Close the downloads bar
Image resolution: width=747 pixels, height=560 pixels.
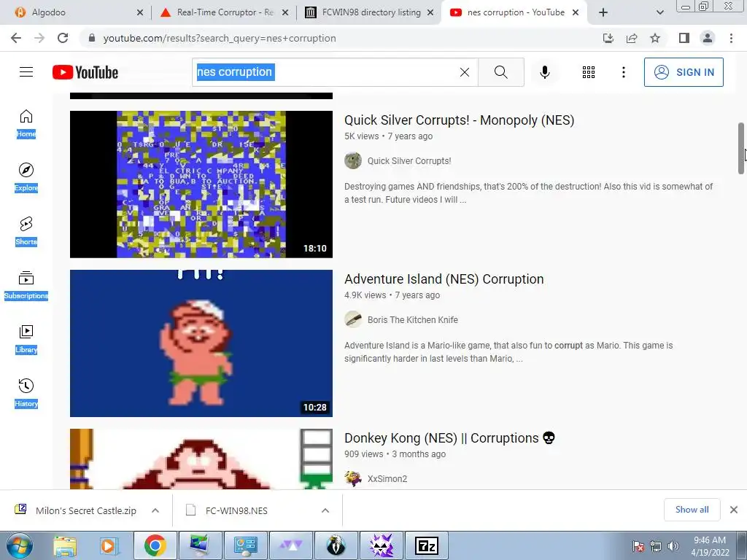coord(734,510)
